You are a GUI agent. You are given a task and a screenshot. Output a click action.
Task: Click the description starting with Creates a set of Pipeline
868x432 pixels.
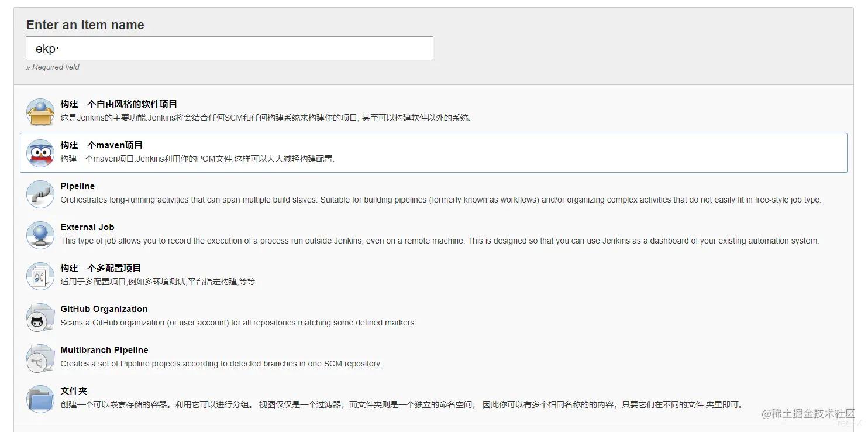pyautogui.click(x=221, y=364)
